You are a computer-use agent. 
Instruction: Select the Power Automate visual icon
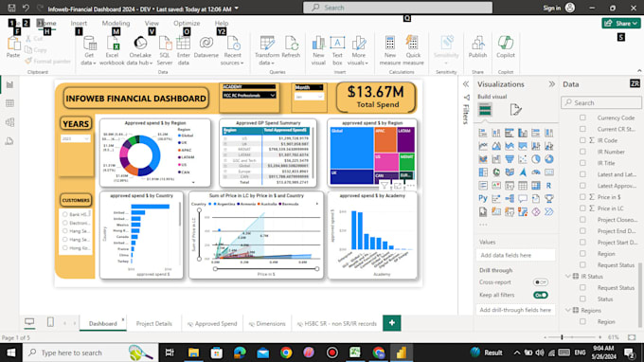548,211
